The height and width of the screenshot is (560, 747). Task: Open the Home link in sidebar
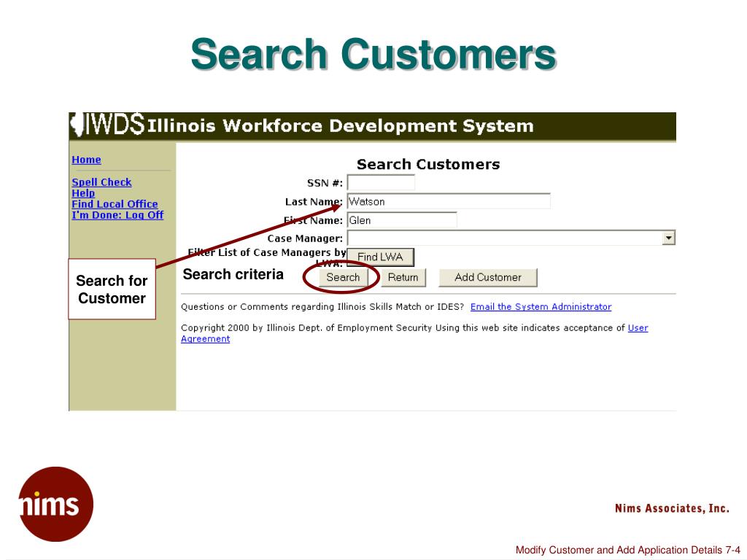[86, 160]
